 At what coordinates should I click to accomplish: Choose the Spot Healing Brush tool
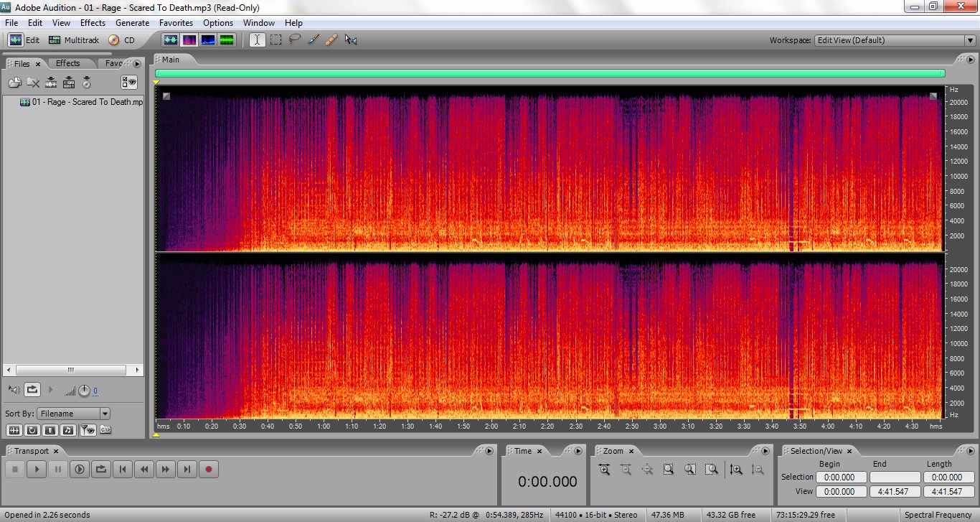click(331, 40)
